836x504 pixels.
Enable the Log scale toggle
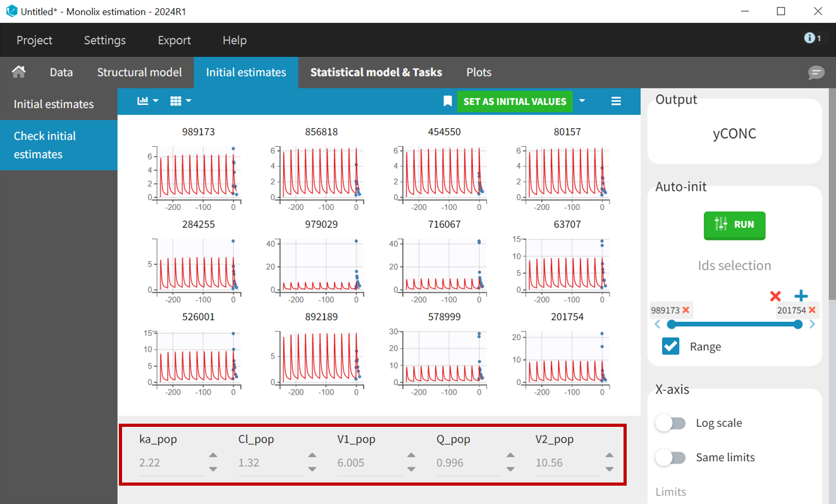[670, 423]
